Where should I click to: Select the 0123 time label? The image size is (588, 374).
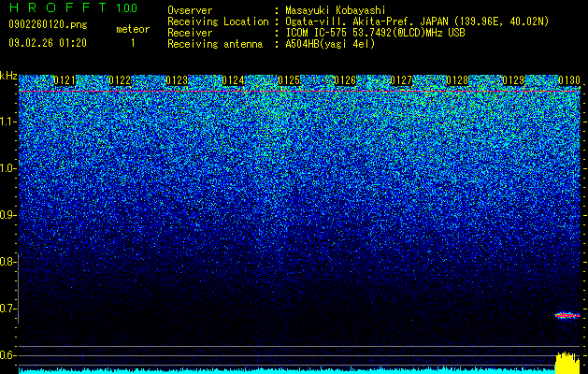click(x=177, y=80)
